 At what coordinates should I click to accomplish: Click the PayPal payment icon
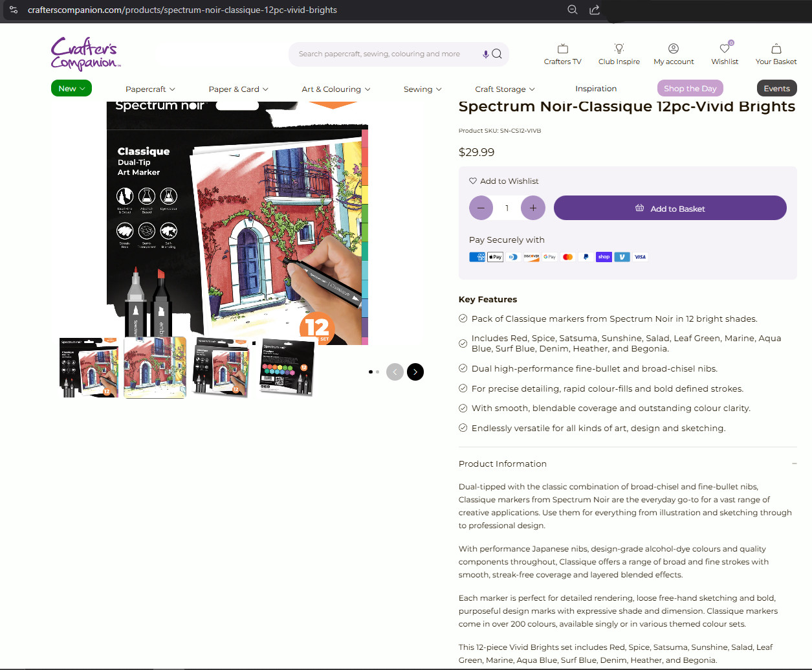click(586, 257)
